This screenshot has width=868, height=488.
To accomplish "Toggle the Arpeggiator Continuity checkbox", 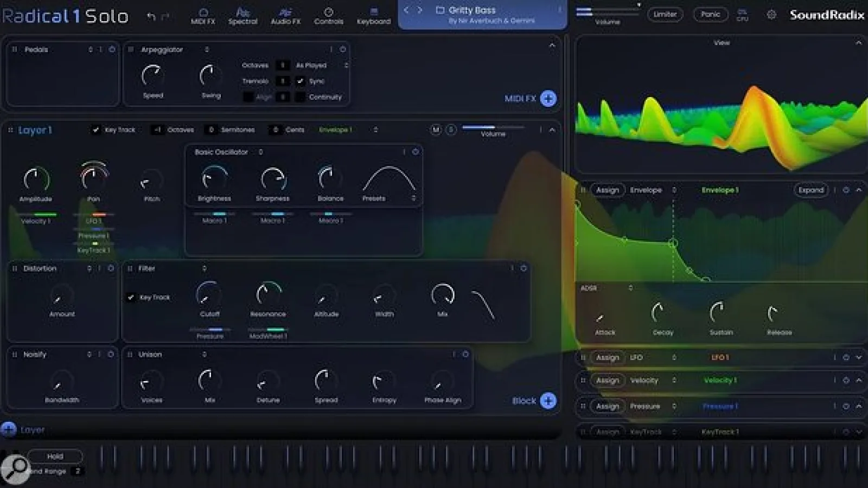I will 300,97.
